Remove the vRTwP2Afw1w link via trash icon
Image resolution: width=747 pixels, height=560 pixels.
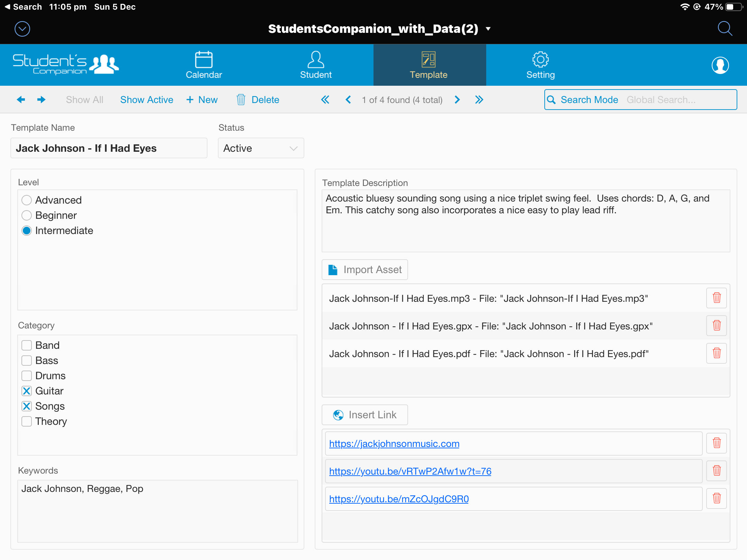717,471
